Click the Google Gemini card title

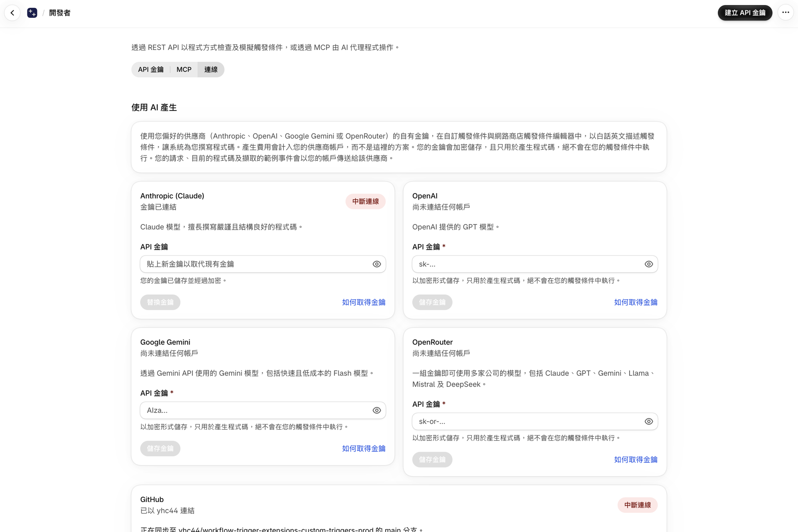tap(165, 342)
